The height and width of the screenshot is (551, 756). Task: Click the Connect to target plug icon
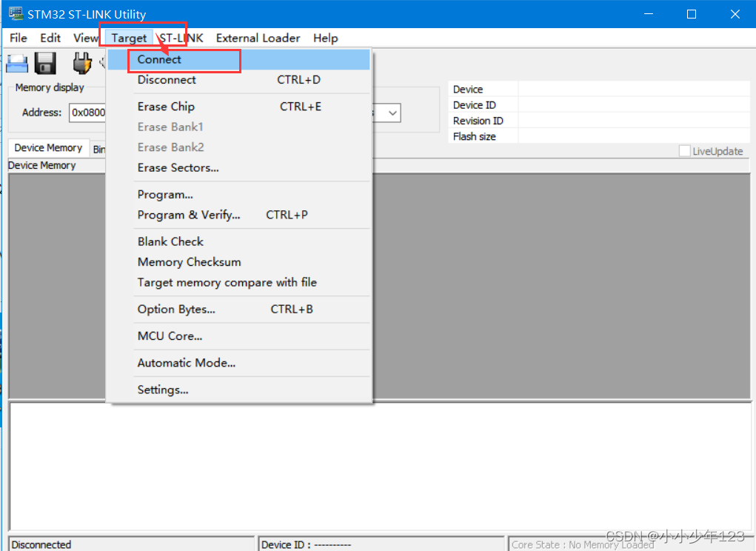coord(82,63)
